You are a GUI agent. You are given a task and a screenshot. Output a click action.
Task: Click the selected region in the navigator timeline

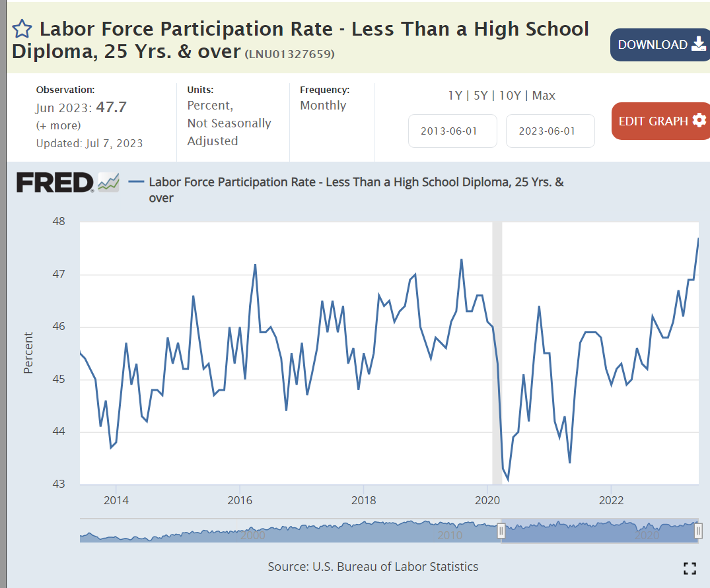click(599, 532)
